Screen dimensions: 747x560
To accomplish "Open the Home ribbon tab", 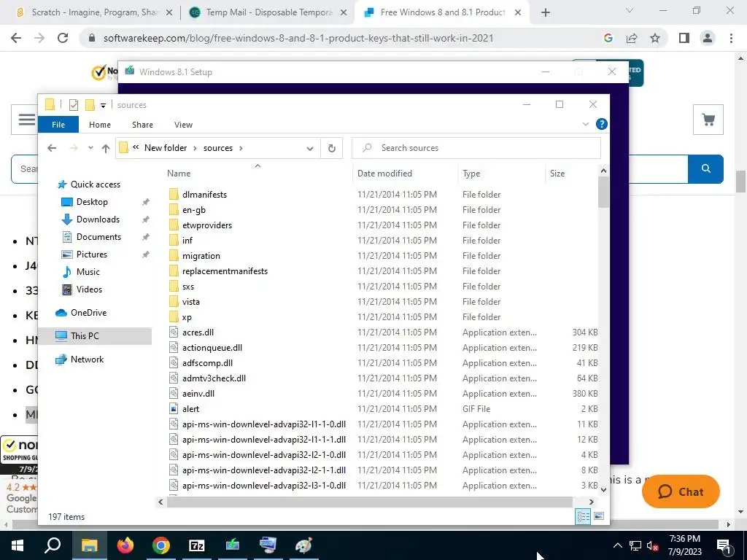I will click(x=99, y=125).
